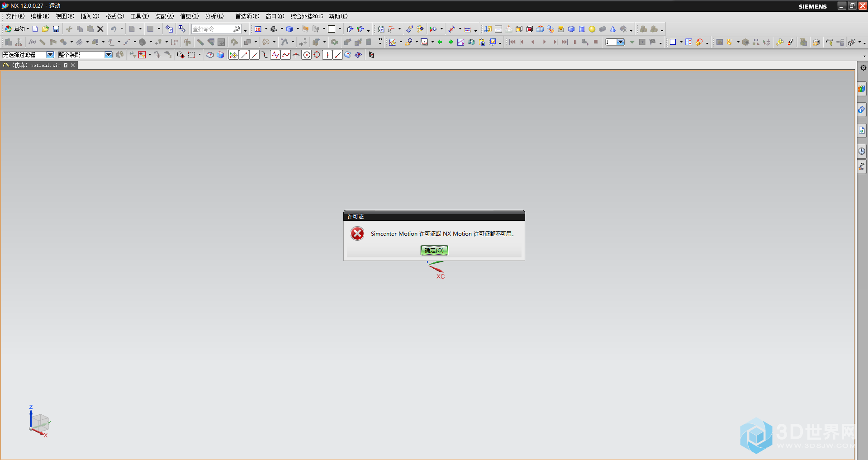Screen dimensions: 868x460
Task: Open the 无选择过滤器 selection filter dropdown
Action: (28, 55)
